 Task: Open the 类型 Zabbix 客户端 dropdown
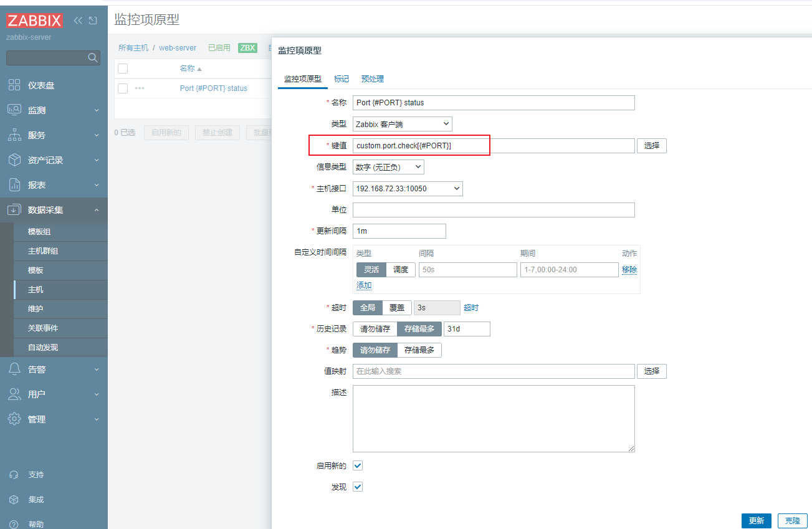click(x=403, y=124)
